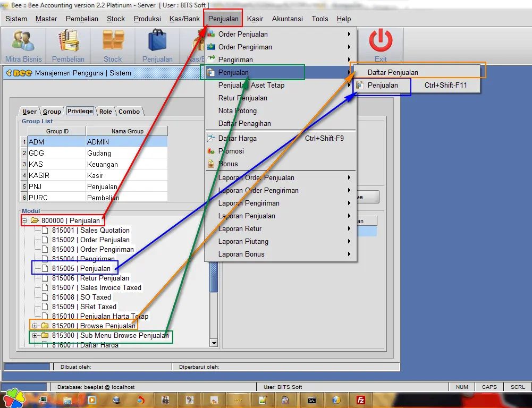Viewport: 532px width, 408px height.
Task: Click the document icon of 815008 SO Taxed
Action: (x=45, y=297)
